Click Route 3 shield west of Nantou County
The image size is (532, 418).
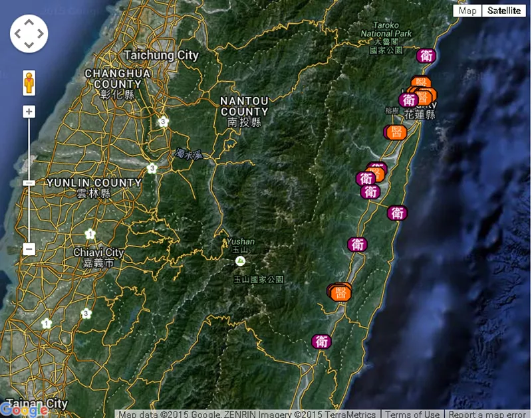[x=164, y=122]
